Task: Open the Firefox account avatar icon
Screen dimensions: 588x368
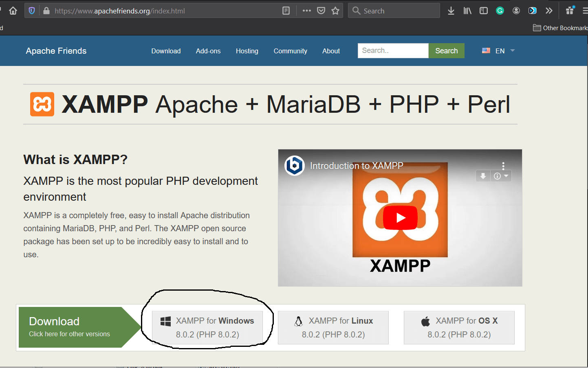Action: 516,11
